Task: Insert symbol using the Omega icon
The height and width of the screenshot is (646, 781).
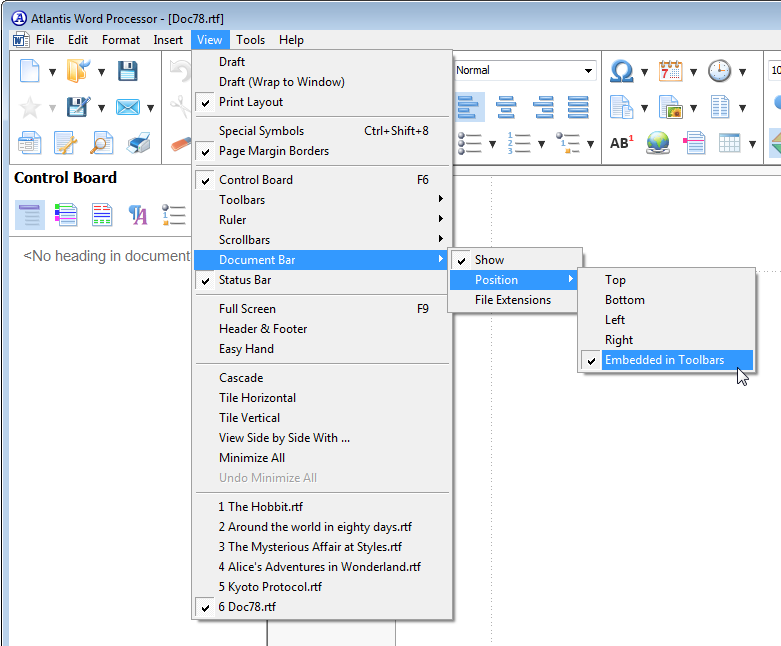Action: pyautogui.click(x=622, y=71)
